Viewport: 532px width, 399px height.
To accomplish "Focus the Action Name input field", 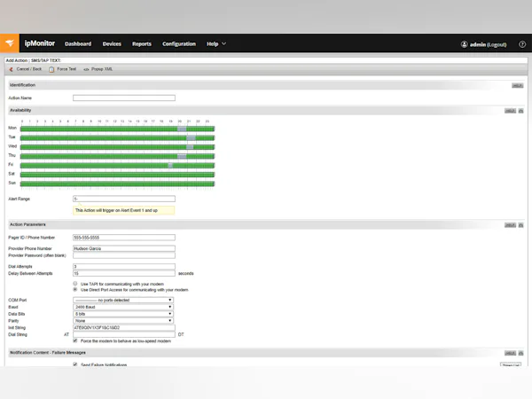I will point(124,98).
